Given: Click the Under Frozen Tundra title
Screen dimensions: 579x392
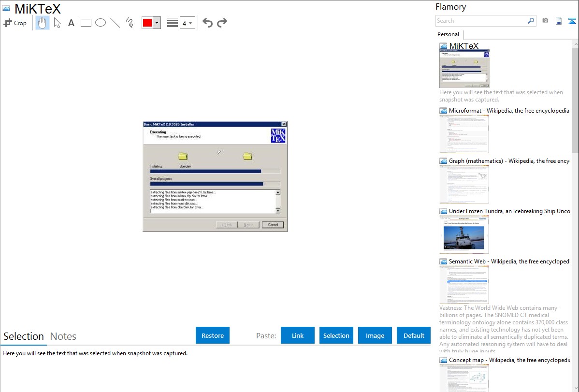Looking at the screenshot, I should pyautogui.click(x=509, y=211).
